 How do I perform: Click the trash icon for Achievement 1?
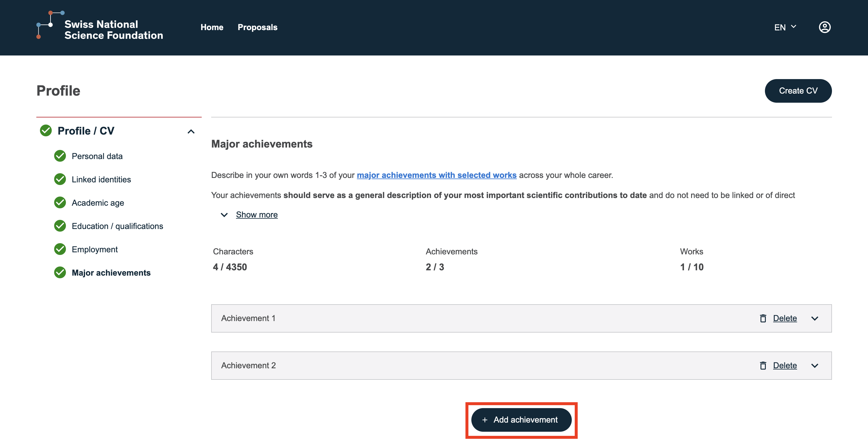[x=763, y=318]
